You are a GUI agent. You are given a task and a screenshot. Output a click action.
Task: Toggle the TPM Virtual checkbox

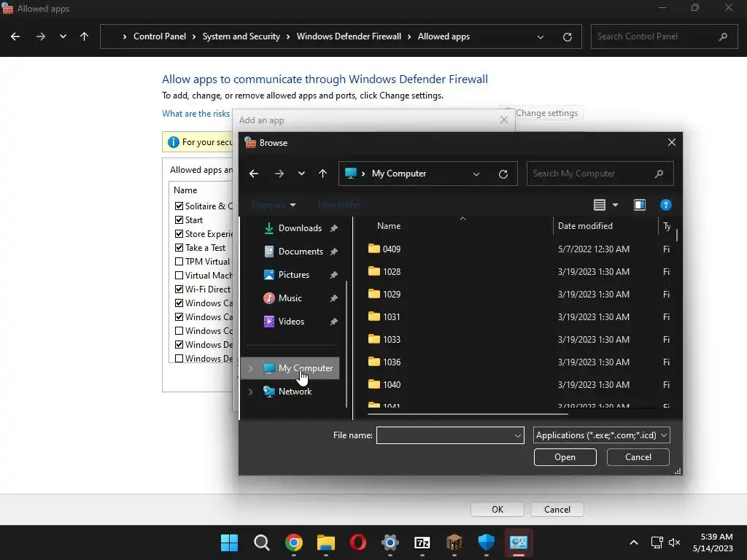[179, 262]
